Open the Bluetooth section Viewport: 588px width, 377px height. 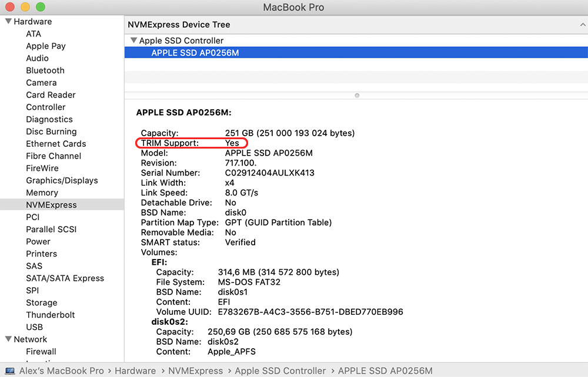pyautogui.click(x=45, y=70)
